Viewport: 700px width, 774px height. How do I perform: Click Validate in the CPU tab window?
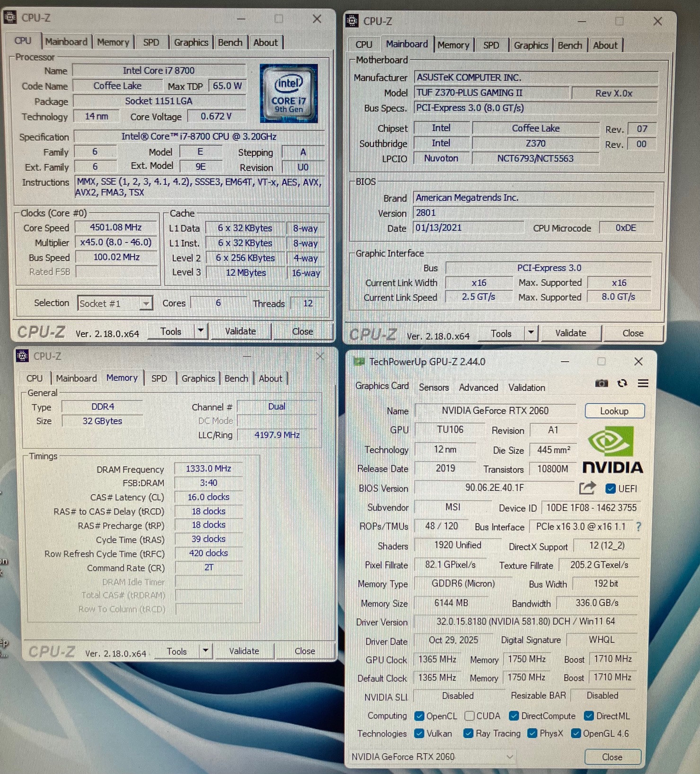(x=240, y=331)
